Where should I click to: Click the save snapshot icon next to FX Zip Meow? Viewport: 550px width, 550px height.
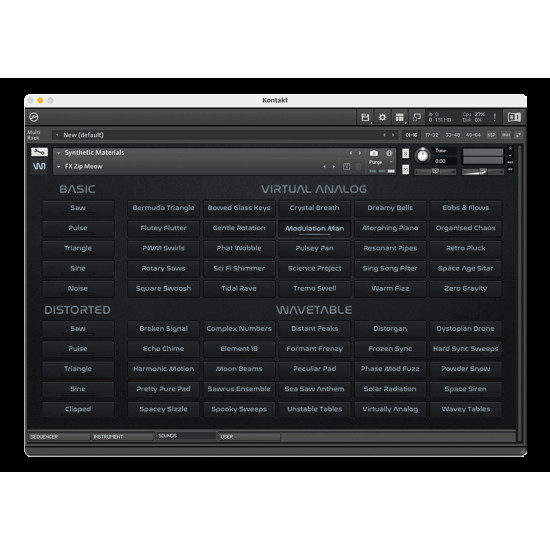pyautogui.click(x=347, y=167)
